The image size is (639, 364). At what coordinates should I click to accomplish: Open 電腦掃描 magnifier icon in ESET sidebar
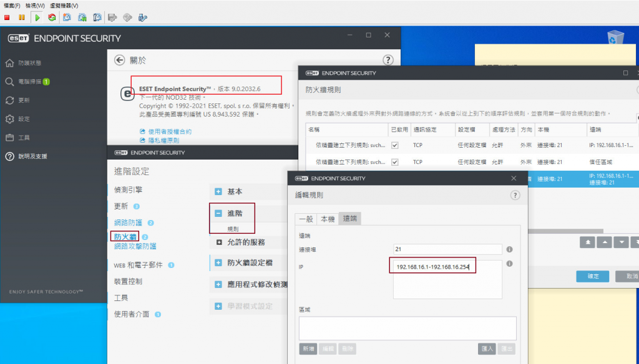click(x=9, y=82)
